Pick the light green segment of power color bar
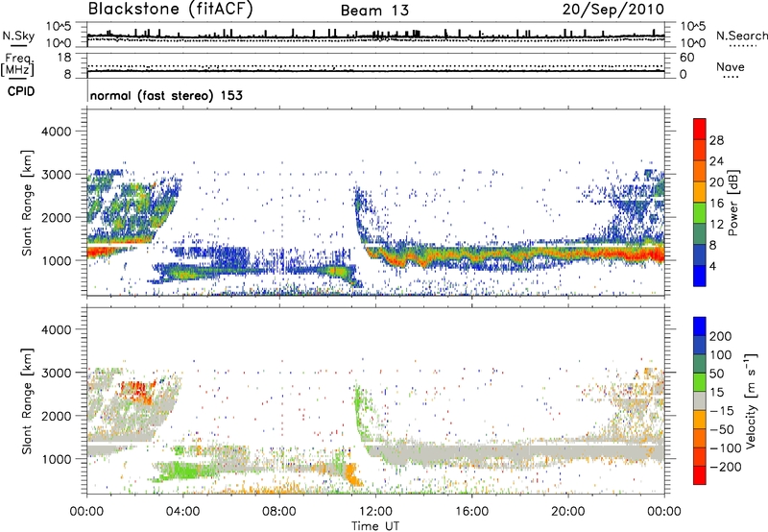768x532 pixels. [700, 212]
